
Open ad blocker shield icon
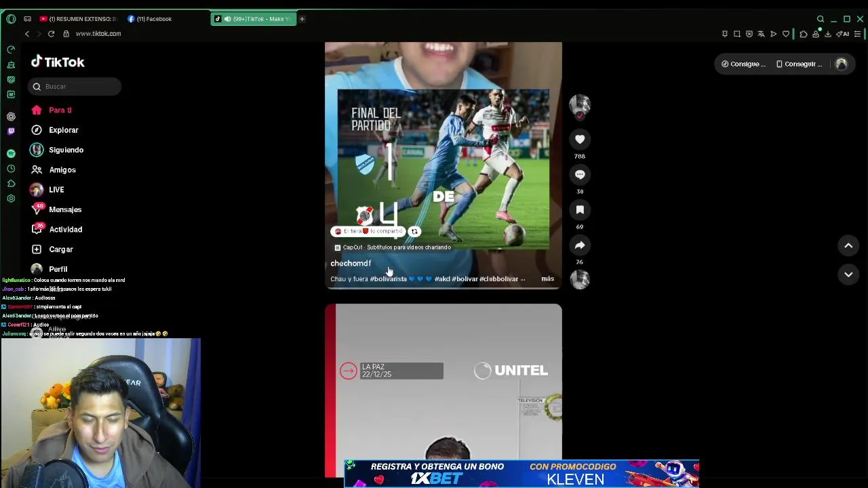coord(749,34)
